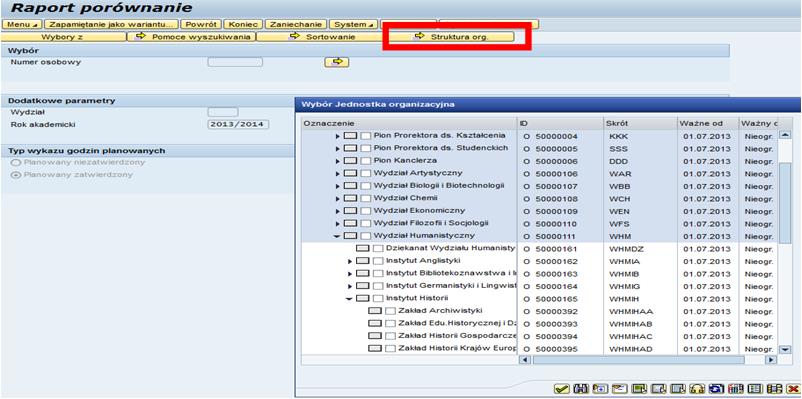Click the ID column header
Viewport: 802px width, 399px height.
561,123
